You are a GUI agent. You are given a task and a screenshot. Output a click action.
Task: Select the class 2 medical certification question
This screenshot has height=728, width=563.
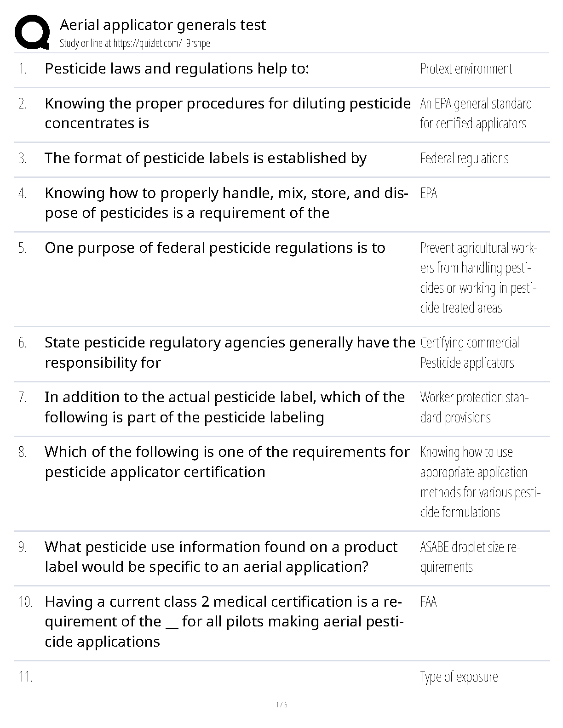click(x=224, y=621)
